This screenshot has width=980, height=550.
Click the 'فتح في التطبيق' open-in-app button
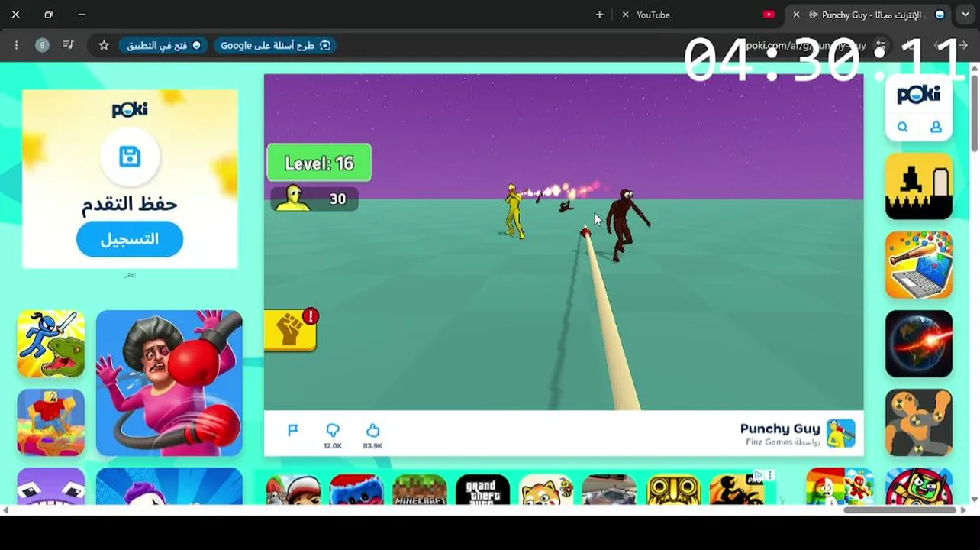pyautogui.click(x=163, y=46)
